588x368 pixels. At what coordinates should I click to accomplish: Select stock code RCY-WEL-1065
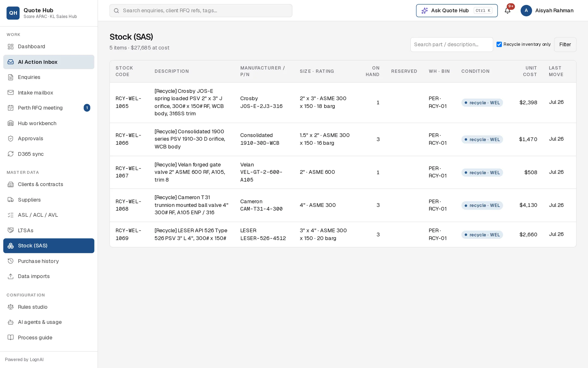(128, 102)
